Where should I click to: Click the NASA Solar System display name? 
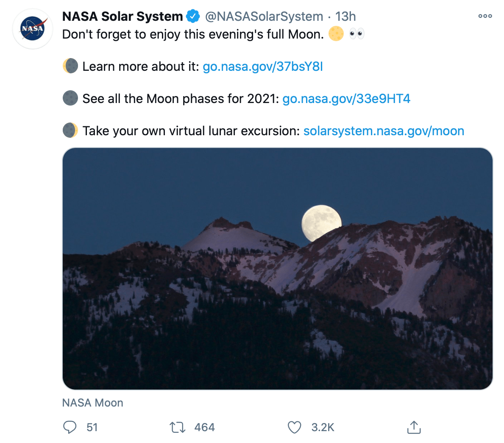(123, 17)
